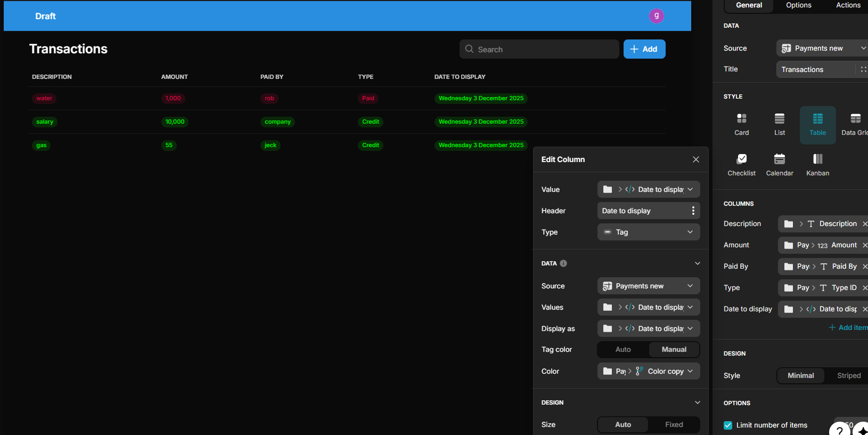Screen dimensions: 868x435
Task: Click the blue Add button
Action: 644,49
